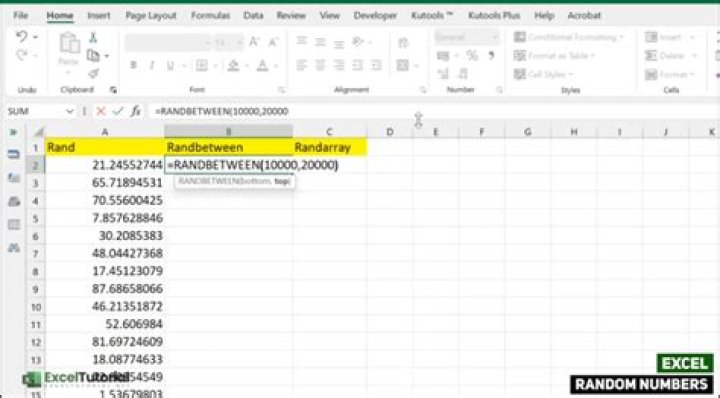The image size is (720, 398).
Task: Switch to the Acrobat tab
Action: tap(584, 16)
